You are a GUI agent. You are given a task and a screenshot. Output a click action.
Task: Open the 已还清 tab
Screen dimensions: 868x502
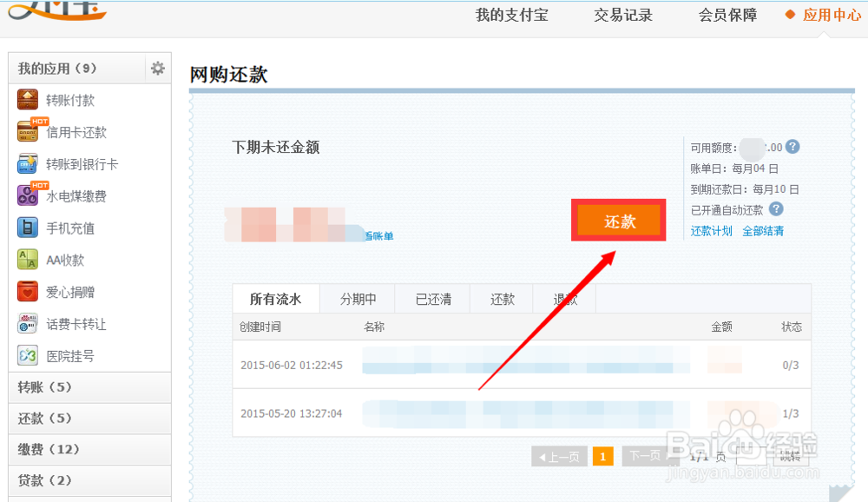(x=431, y=298)
